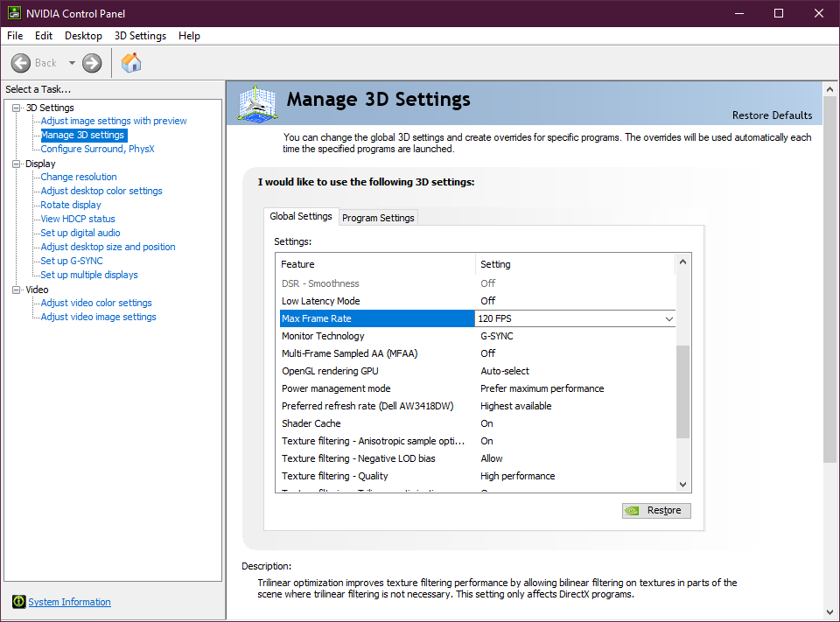Click the Forward arrow icon
Screen dimensions: 840x622
(x=92, y=63)
